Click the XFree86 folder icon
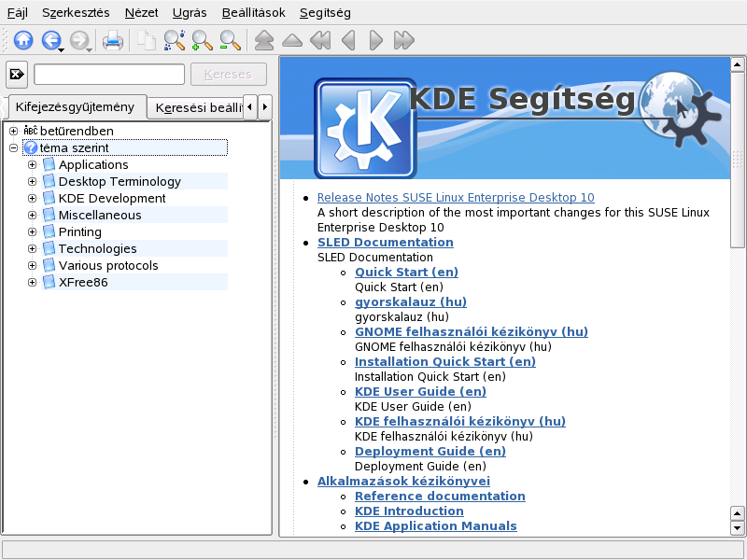 click(x=49, y=283)
